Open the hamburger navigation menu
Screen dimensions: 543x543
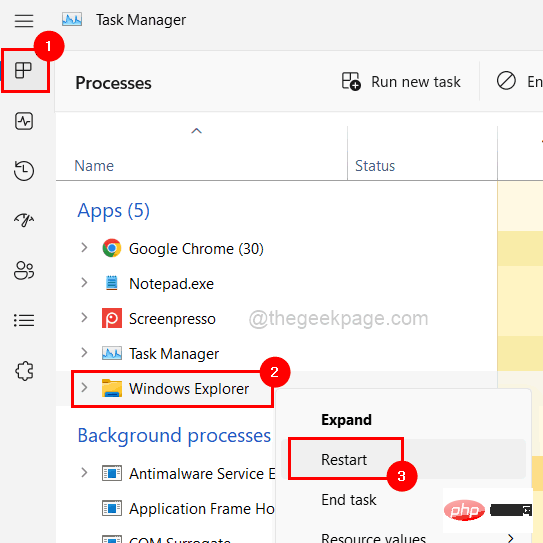(24, 21)
